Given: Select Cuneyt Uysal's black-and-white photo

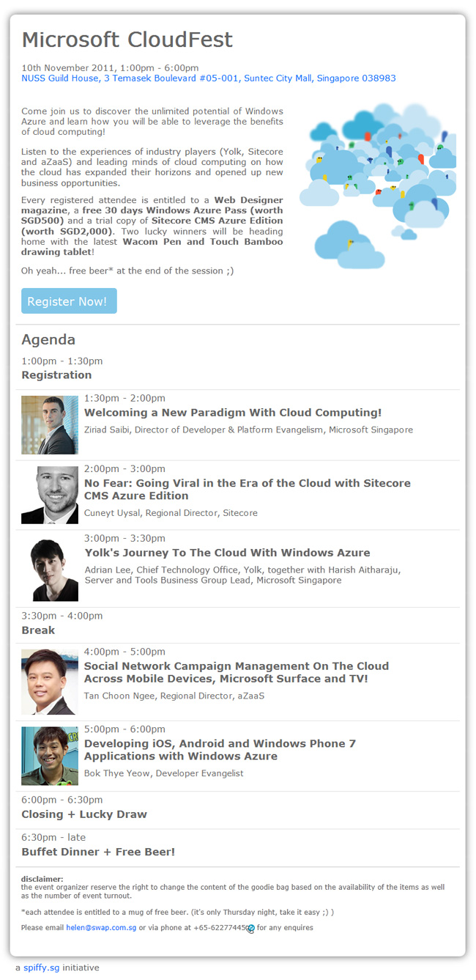Looking at the screenshot, I should click(50, 495).
